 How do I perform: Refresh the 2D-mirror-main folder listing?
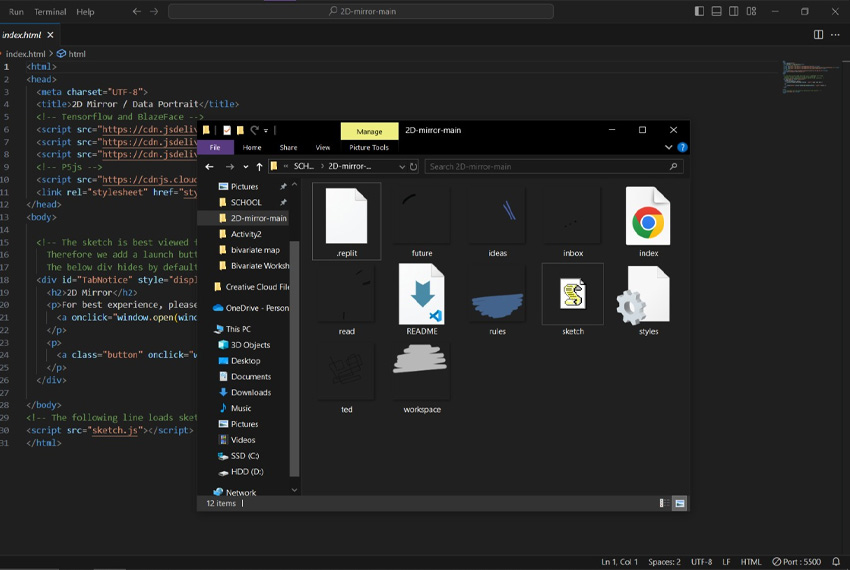click(x=413, y=167)
